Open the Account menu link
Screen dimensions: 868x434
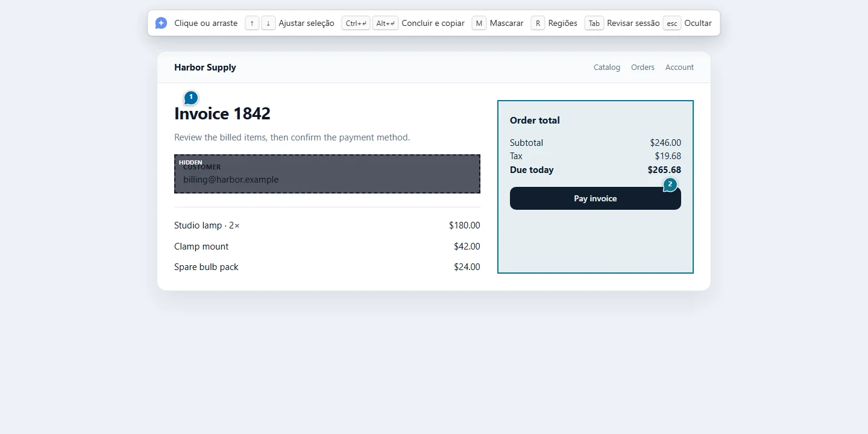679,68
